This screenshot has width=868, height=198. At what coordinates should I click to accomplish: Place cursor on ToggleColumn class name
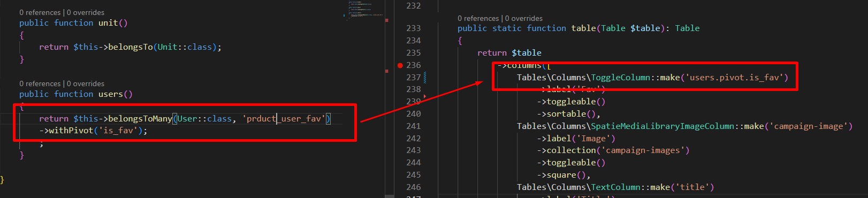tap(620, 78)
